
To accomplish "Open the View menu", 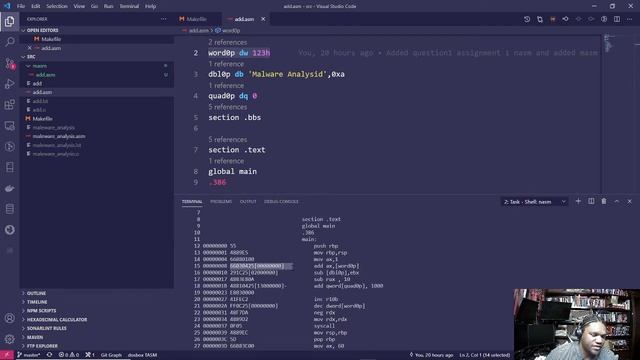I will pyautogui.click(x=79, y=6).
